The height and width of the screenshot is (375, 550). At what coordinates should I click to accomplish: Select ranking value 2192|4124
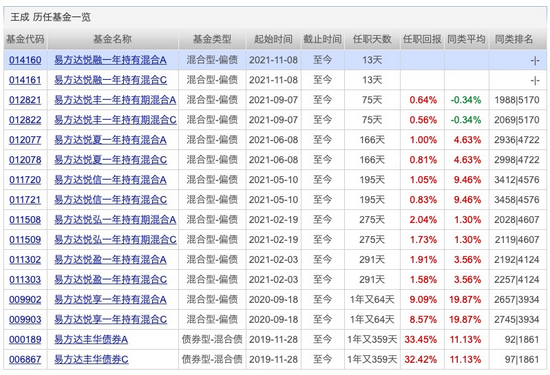click(x=517, y=260)
